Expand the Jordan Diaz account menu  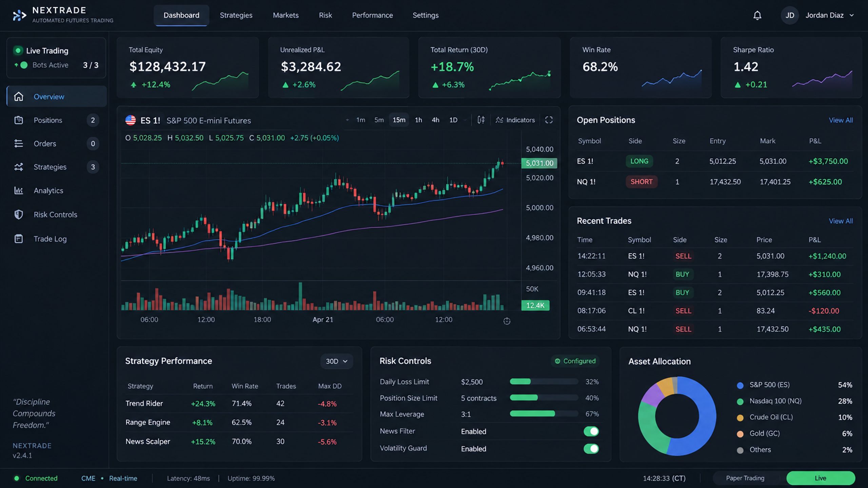coord(852,15)
